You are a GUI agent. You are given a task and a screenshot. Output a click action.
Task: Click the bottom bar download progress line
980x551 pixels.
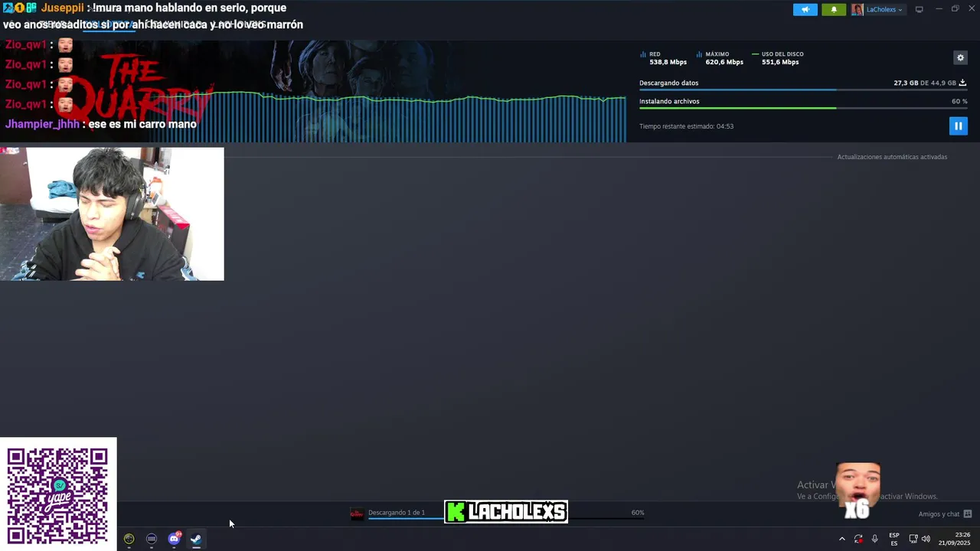tap(505, 519)
